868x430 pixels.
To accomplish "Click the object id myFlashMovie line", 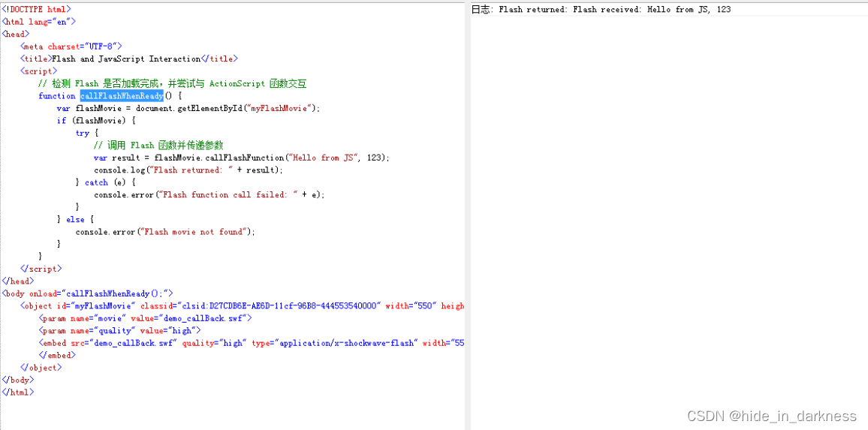I will (242, 306).
